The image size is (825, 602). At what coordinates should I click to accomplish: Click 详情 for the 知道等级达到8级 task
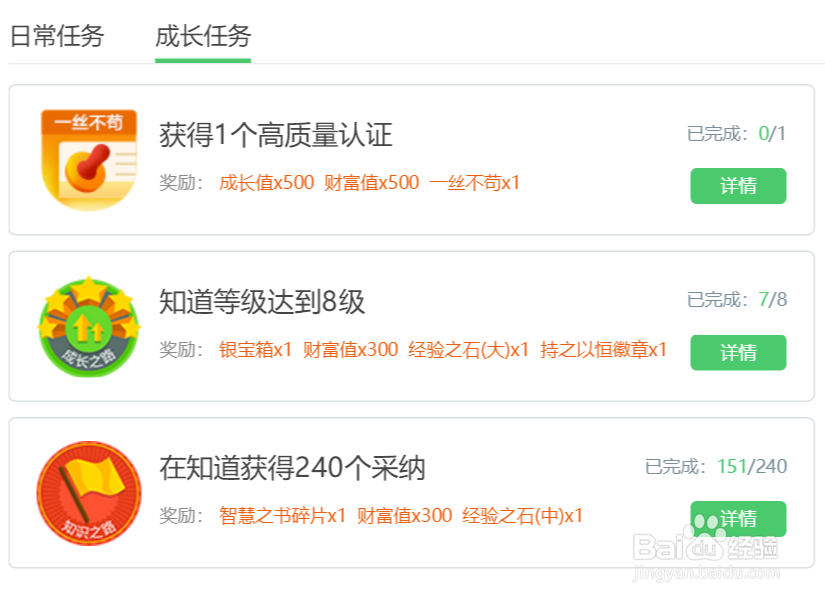(x=737, y=353)
